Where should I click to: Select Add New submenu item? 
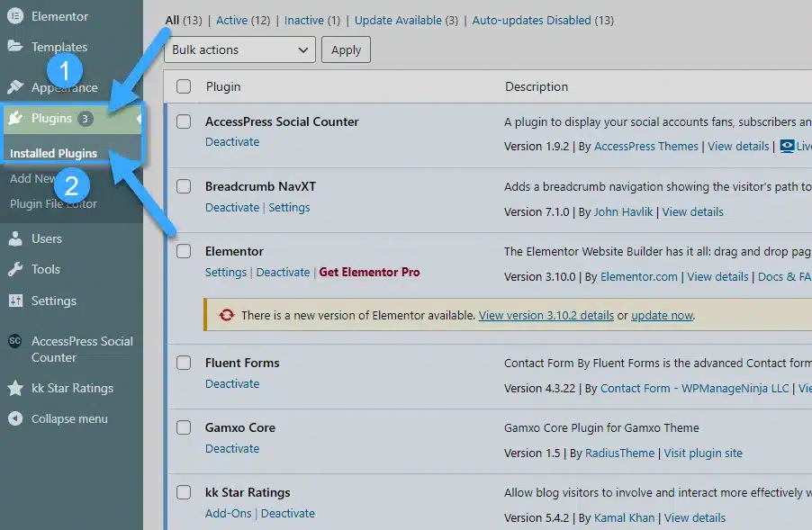[33, 178]
